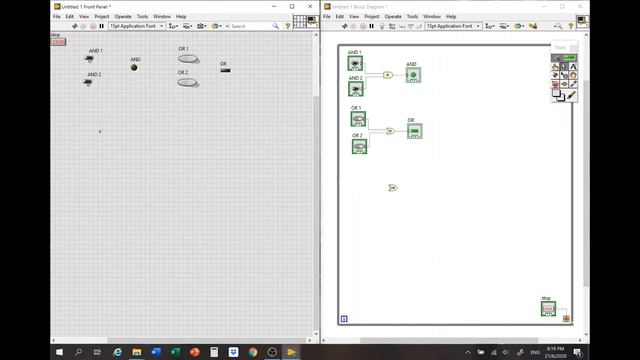Viewport: 640px width, 360px height.
Task: Open Reorder dropdown in Block Diagram
Action: pyautogui.click(x=519, y=26)
